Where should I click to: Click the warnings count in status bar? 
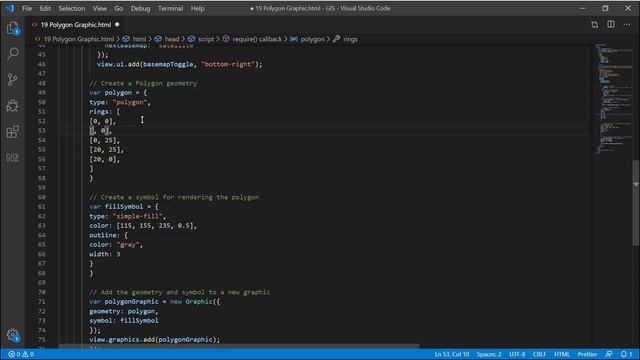[x=28, y=354]
